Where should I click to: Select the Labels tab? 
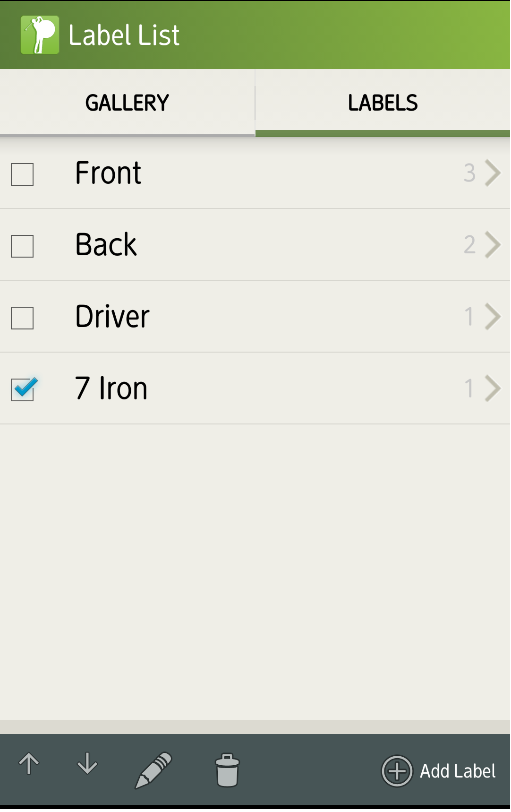pos(383,103)
